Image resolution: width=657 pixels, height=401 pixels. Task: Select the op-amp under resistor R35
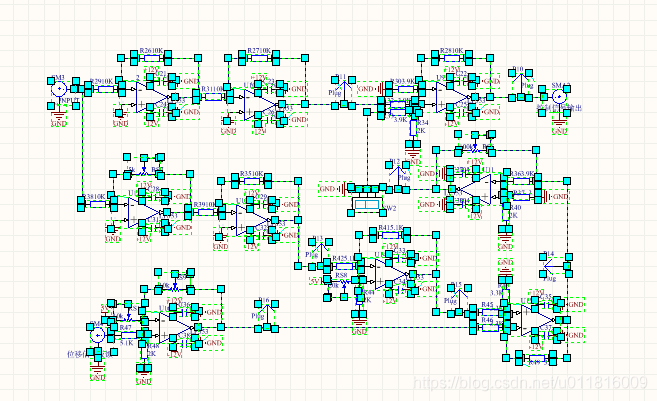click(x=252, y=220)
